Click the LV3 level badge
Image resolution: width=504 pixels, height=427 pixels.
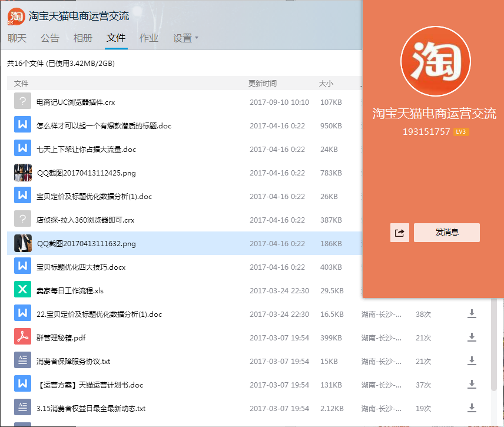click(461, 131)
